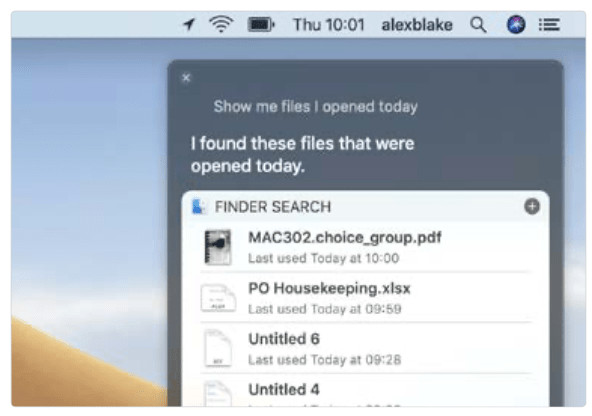The height and width of the screenshot is (416, 592).
Task: Click the battery status icon
Action: 261,25
